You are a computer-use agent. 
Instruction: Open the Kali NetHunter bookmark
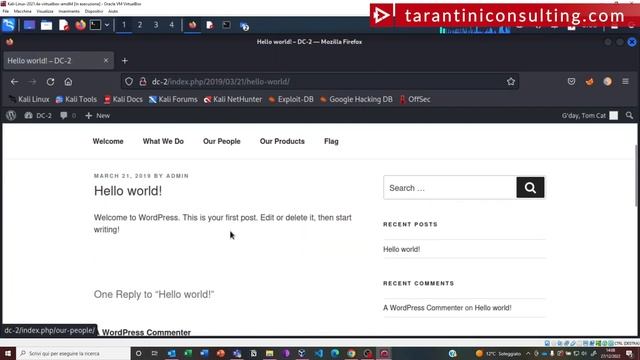233,99
